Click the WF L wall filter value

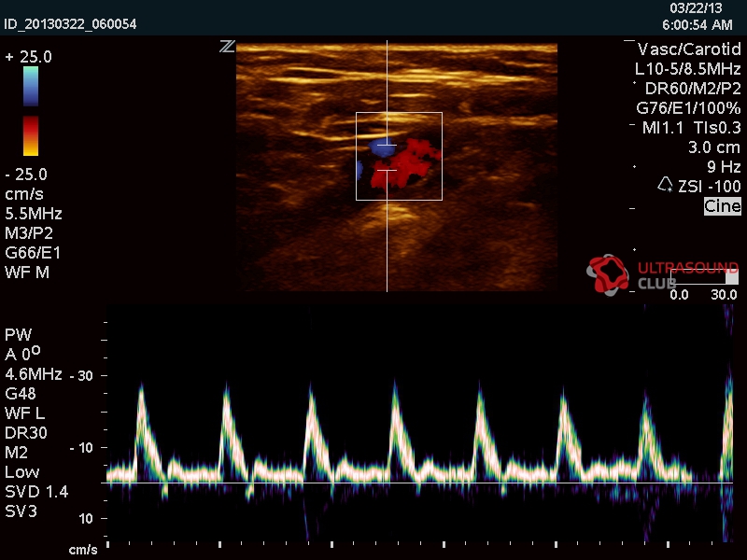(25, 413)
